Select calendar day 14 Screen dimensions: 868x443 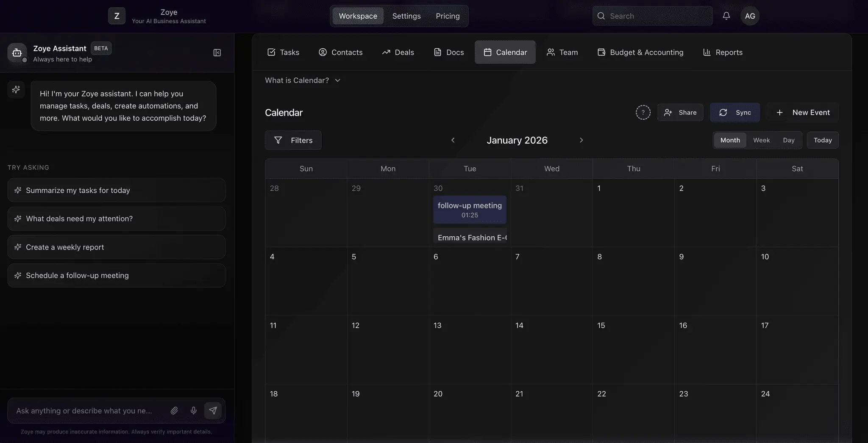(552, 350)
